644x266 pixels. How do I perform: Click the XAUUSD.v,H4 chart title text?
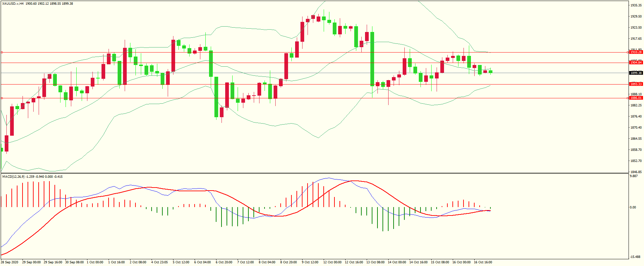(x=13, y=4)
